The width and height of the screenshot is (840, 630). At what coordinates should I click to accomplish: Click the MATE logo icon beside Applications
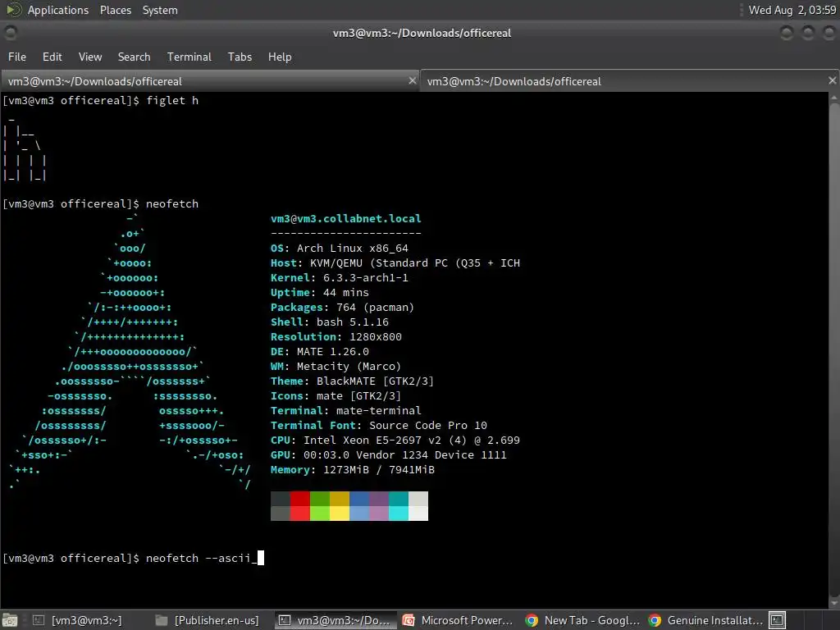tap(14, 10)
